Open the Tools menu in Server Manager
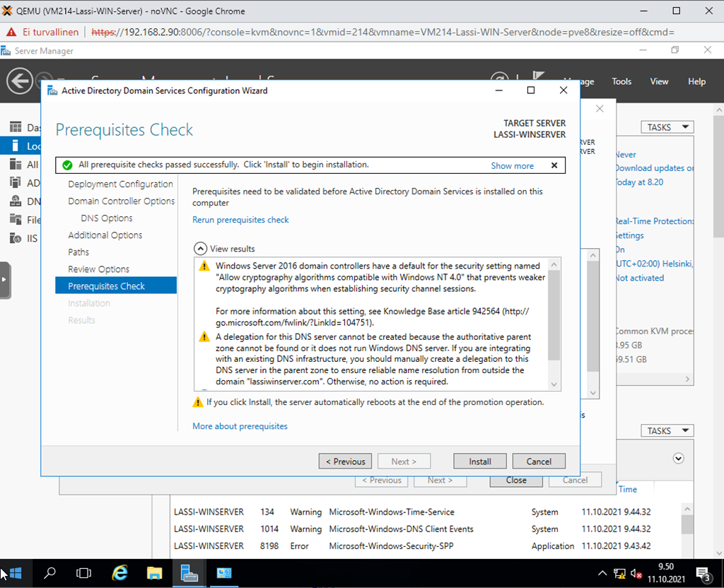The height and width of the screenshot is (588, 724). click(x=621, y=81)
